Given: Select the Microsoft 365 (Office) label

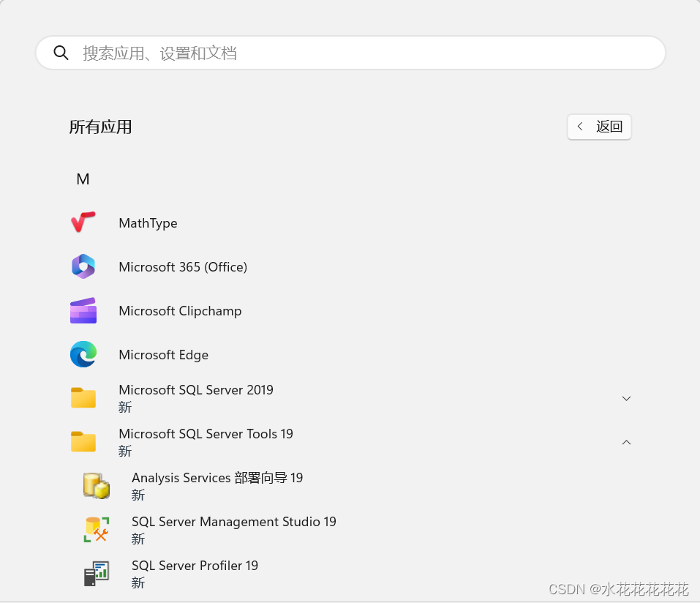Looking at the screenshot, I should 183,266.
